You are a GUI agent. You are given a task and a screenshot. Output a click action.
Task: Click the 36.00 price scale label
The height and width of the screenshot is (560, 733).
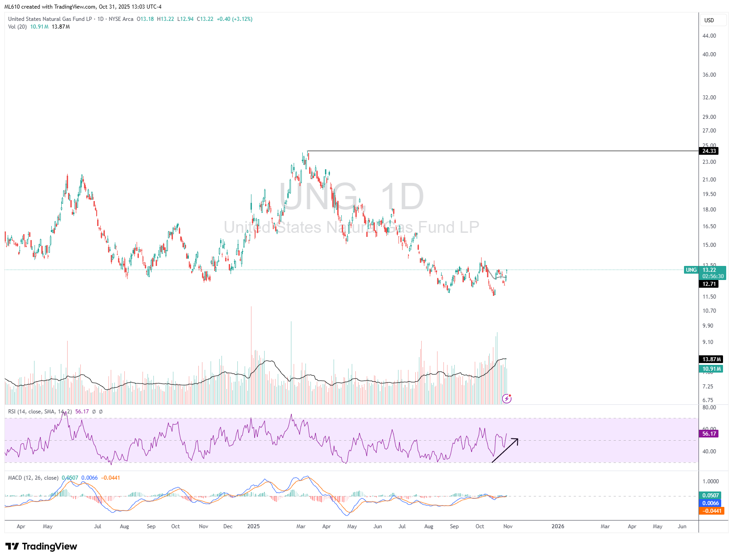coord(709,75)
